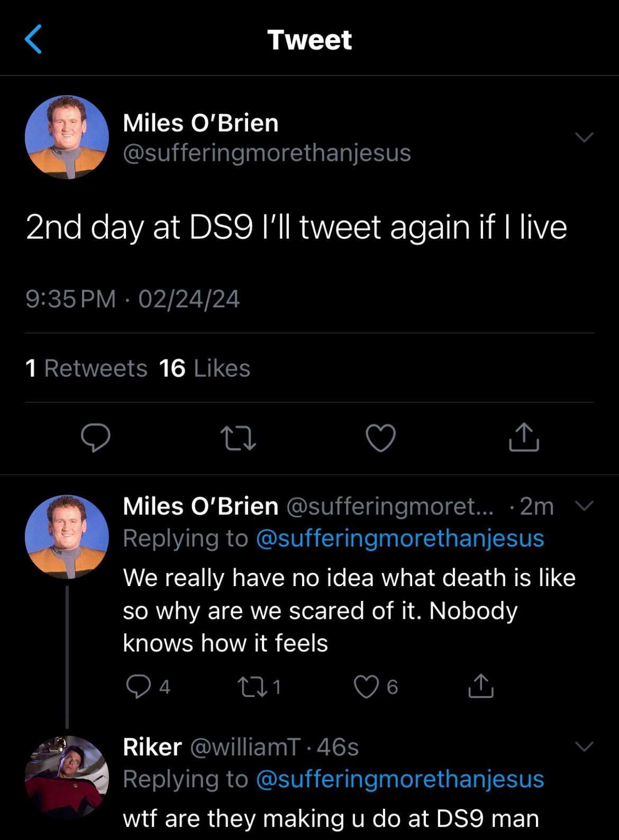View the 16 Likes list

pyautogui.click(x=205, y=368)
